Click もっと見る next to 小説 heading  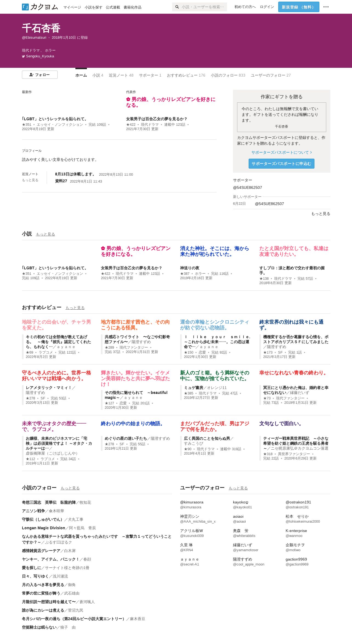click(46, 234)
